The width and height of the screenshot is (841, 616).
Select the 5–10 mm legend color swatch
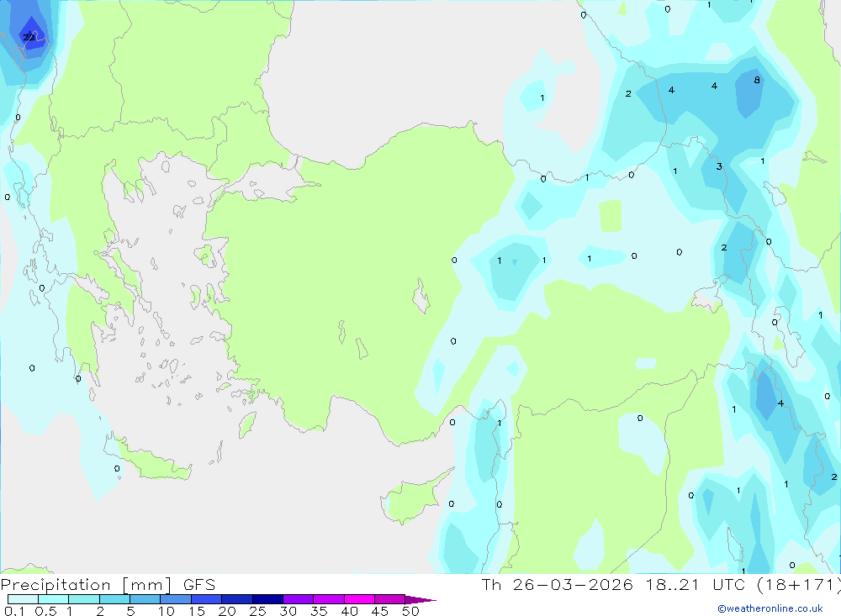click(x=145, y=599)
